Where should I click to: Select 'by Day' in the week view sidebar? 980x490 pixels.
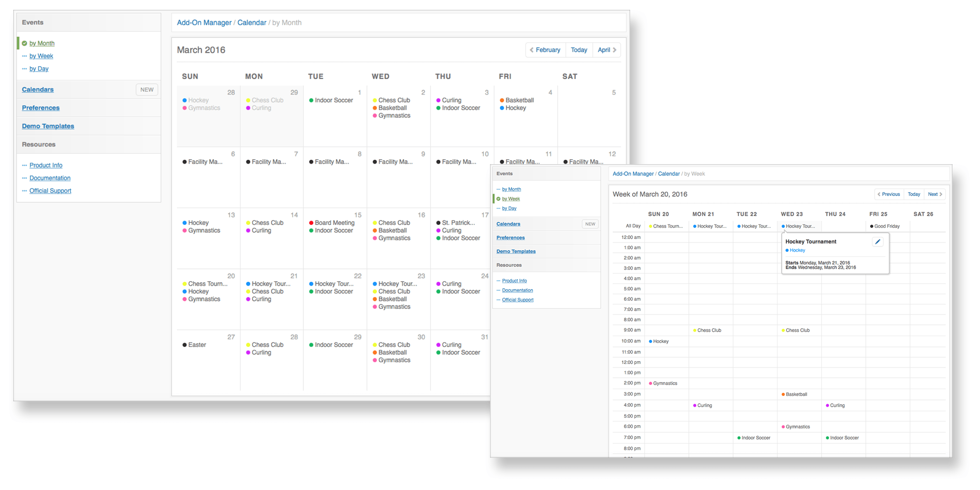pyautogui.click(x=509, y=208)
